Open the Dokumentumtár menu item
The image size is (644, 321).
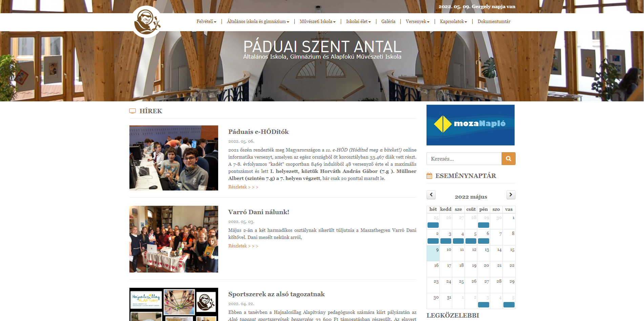coord(494,22)
